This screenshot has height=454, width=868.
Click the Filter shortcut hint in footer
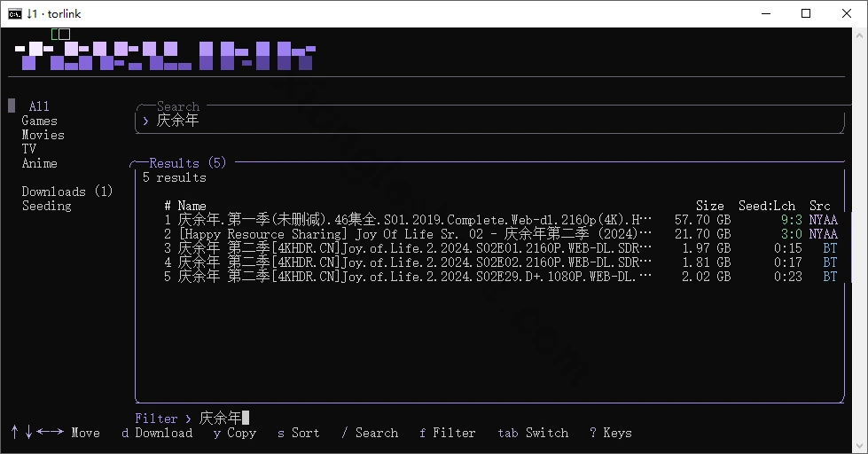(x=447, y=433)
